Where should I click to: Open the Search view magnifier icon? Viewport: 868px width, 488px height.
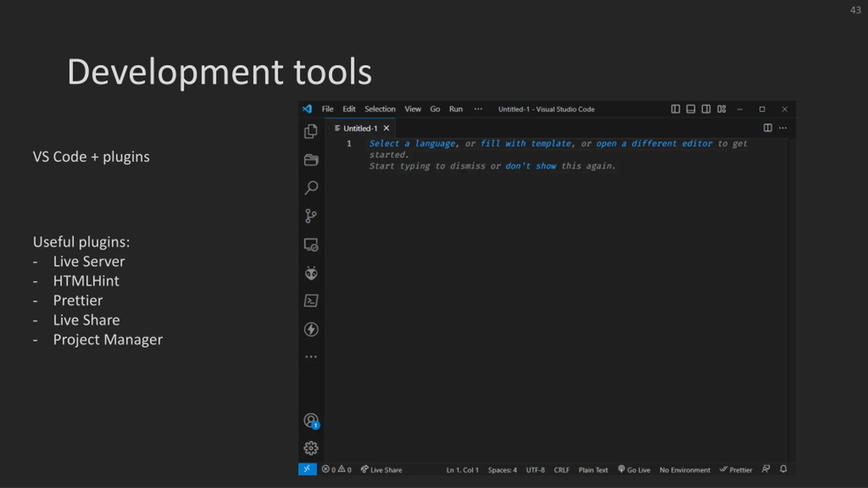tap(311, 188)
